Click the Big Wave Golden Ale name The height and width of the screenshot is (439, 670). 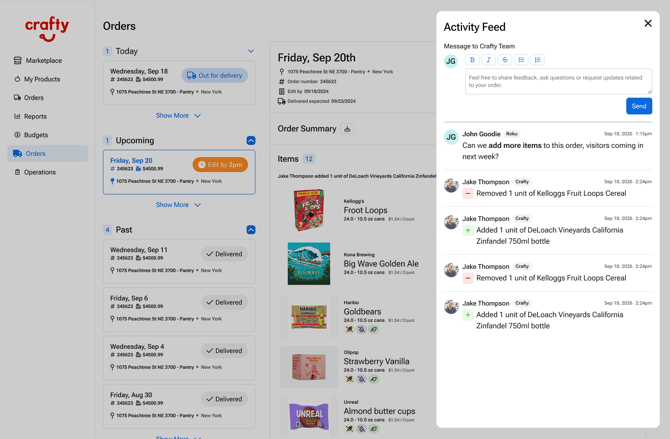point(381,264)
